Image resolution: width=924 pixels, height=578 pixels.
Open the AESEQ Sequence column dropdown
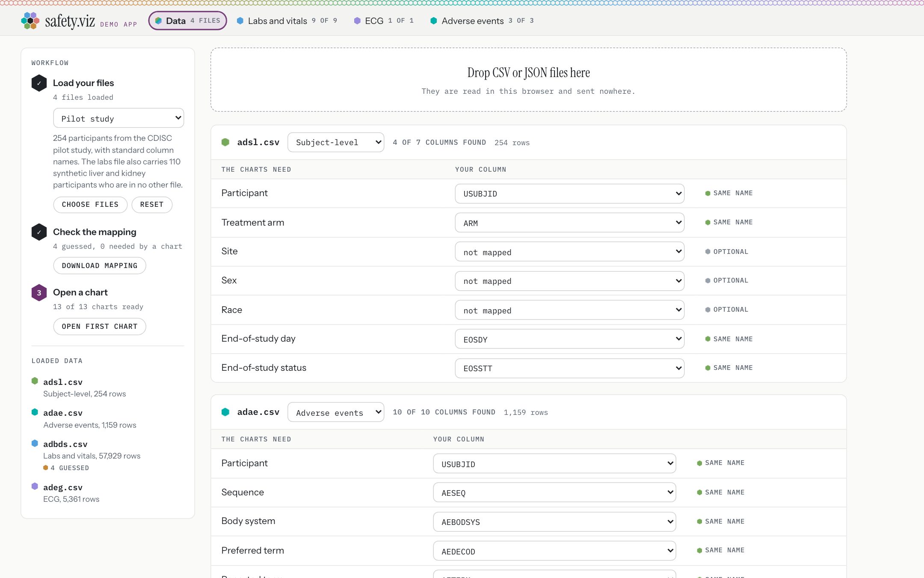[x=554, y=492]
